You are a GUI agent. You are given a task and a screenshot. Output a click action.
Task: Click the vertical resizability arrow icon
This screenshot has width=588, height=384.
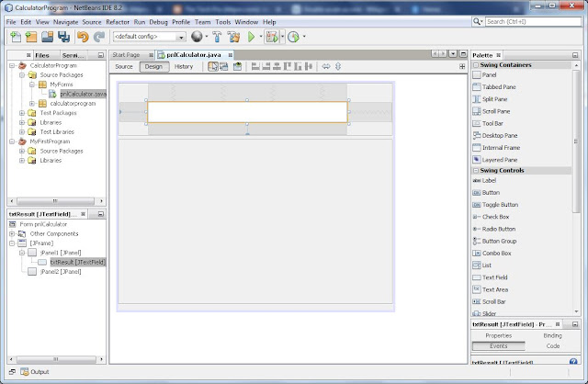click(x=338, y=66)
